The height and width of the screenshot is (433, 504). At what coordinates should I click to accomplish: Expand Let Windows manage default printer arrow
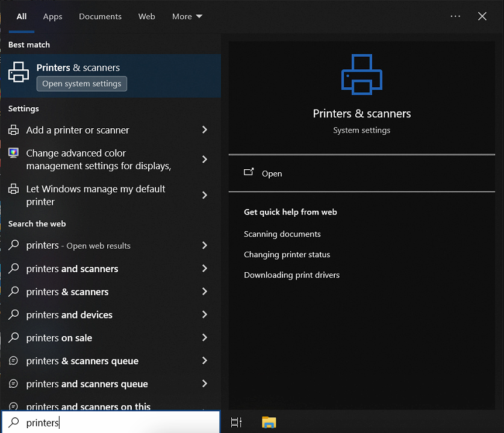pyautogui.click(x=205, y=195)
